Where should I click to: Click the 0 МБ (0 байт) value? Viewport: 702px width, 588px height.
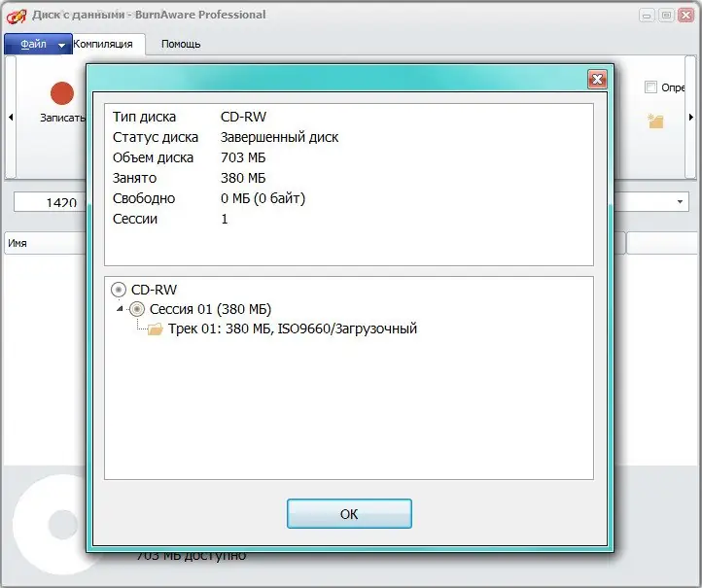click(x=263, y=198)
